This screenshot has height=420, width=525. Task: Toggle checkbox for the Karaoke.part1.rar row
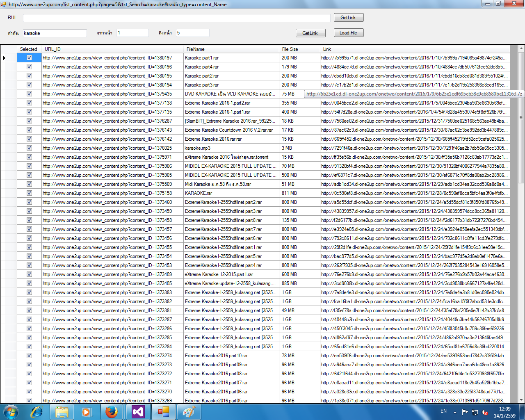coord(29,58)
